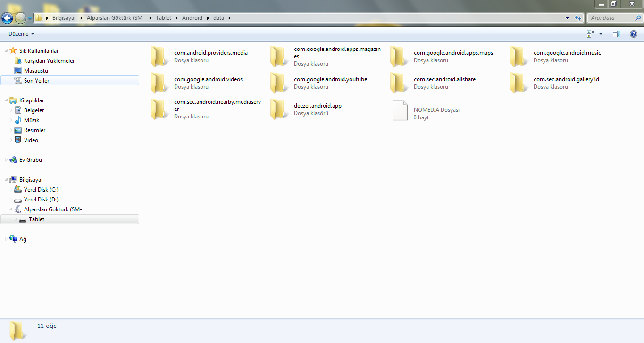This screenshot has width=644, height=343.
Task: Select the com.sec.android.gallery3d folder icon
Action: pos(519,83)
